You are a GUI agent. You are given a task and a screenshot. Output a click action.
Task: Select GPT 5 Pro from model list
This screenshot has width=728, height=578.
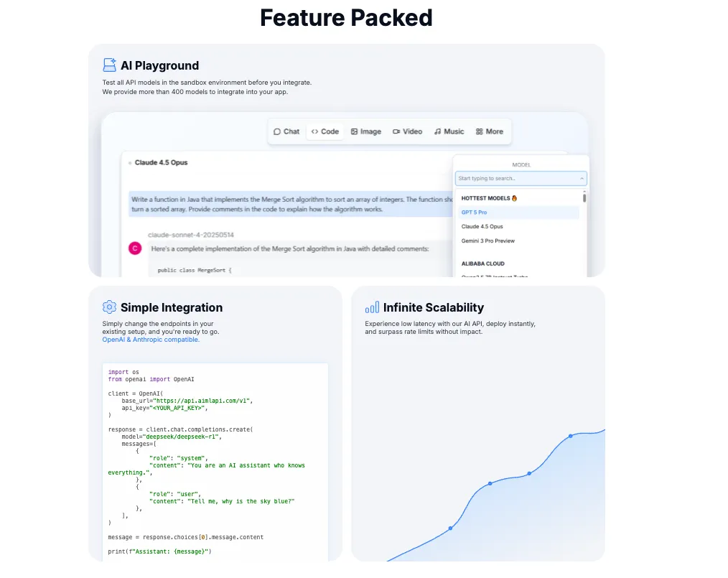tap(518, 212)
